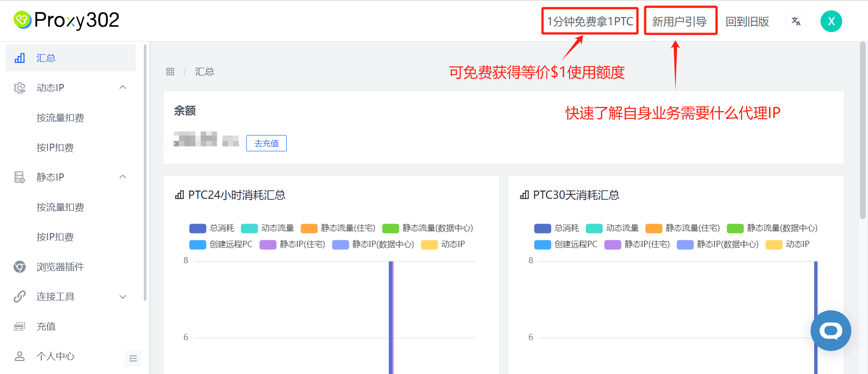Open the 汇总 summary bar-chart icon
Screen dimensions: 868x374
click(20, 58)
